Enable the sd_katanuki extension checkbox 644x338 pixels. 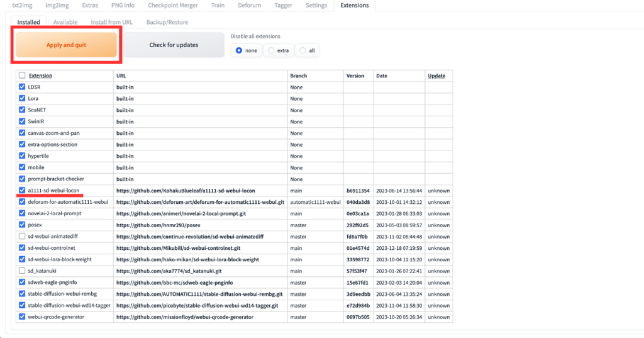pyautogui.click(x=23, y=271)
